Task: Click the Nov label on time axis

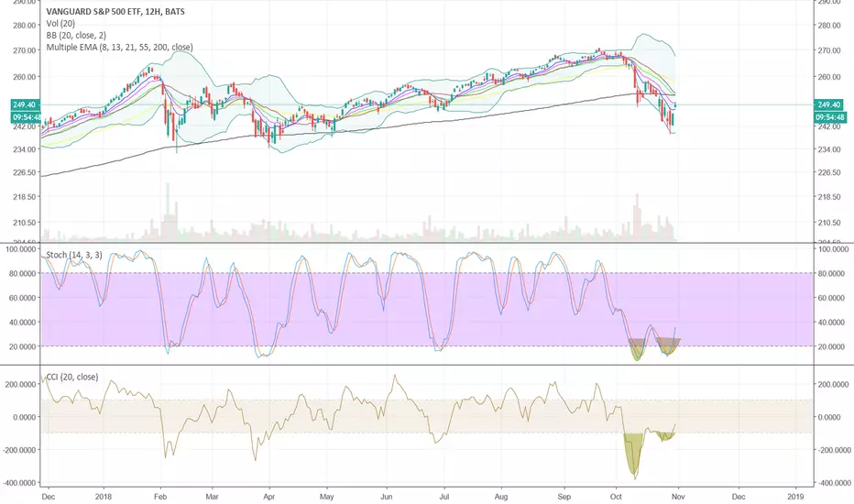Action: click(679, 497)
